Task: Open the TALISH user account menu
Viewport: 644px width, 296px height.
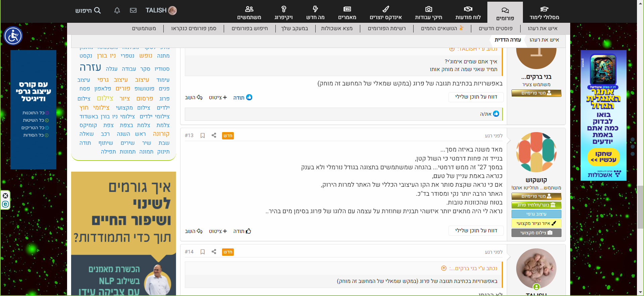Action: (x=161, y=10)
